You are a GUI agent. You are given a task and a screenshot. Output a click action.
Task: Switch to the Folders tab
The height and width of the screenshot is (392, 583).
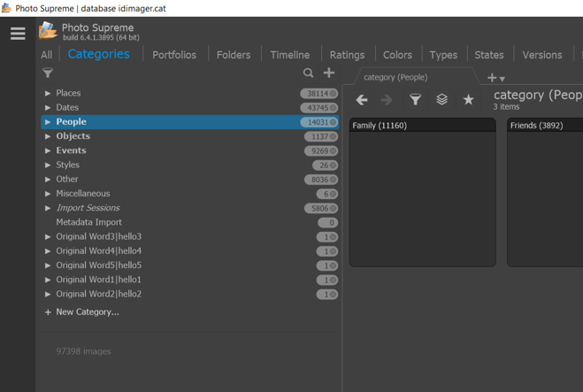coord(234,55)
